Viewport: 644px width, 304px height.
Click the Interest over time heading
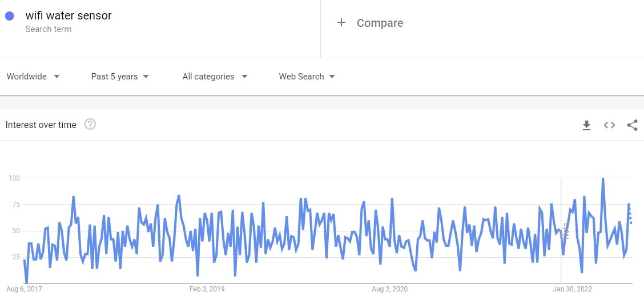coord(41,125)
